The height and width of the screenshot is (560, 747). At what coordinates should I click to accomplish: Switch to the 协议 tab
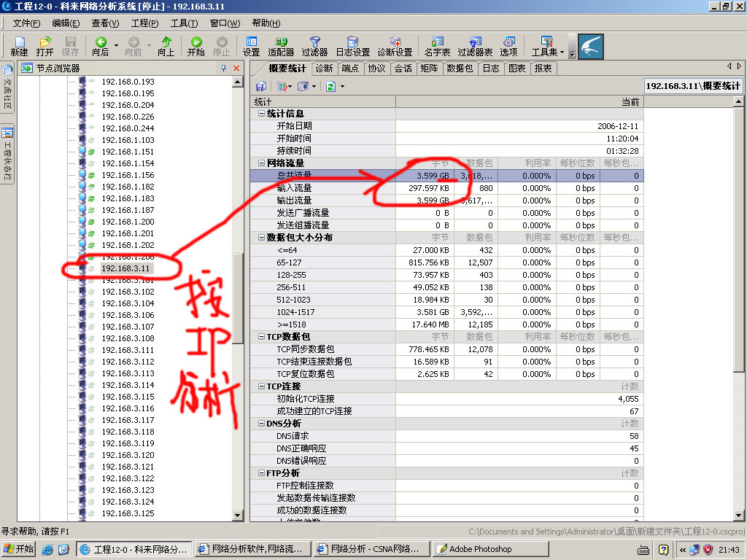(x=377, y=68)
